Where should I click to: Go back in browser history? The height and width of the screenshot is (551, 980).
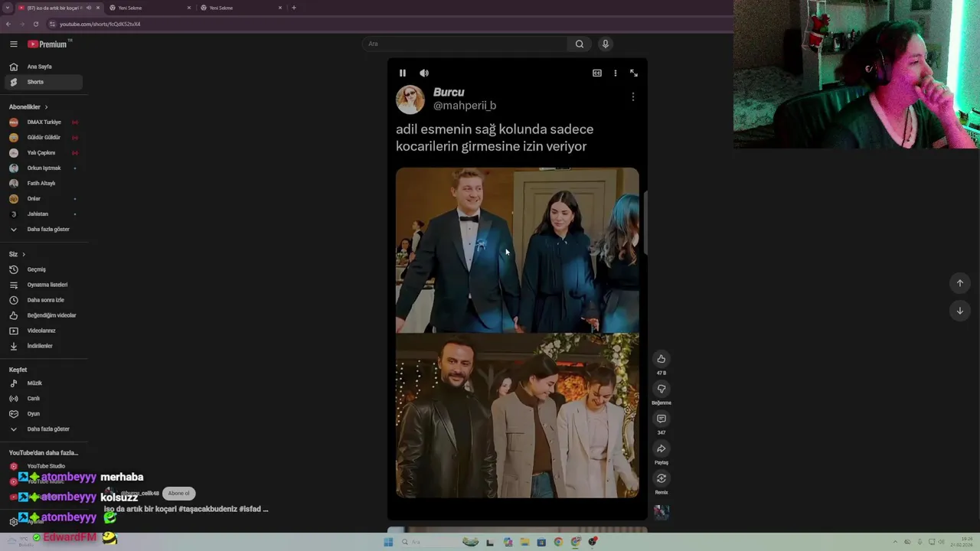(8, 24)
